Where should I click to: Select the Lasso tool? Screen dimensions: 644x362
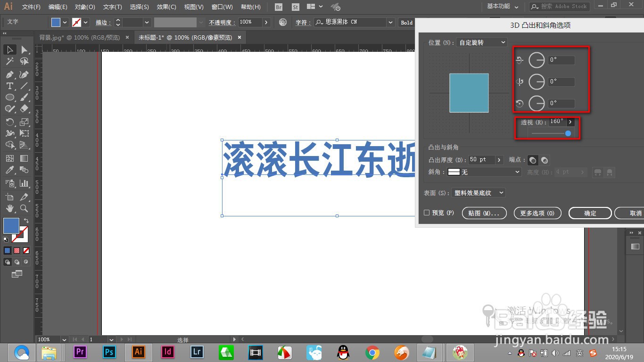click(x=24, y=61)
